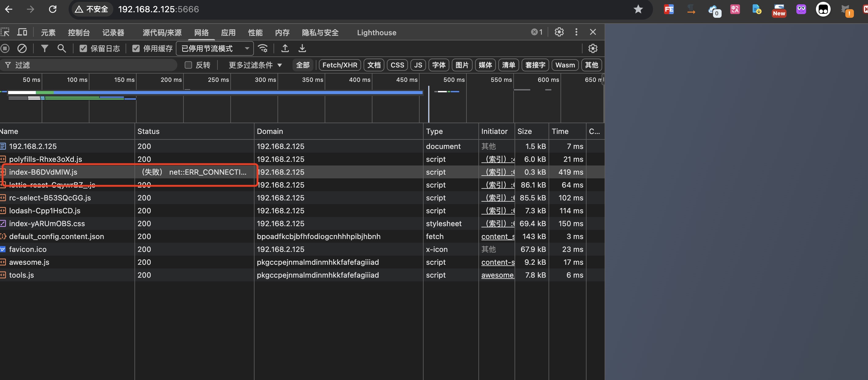Clear the network request log
The width and height of the screenshot is (868, 380).
(x=22, y=48)
